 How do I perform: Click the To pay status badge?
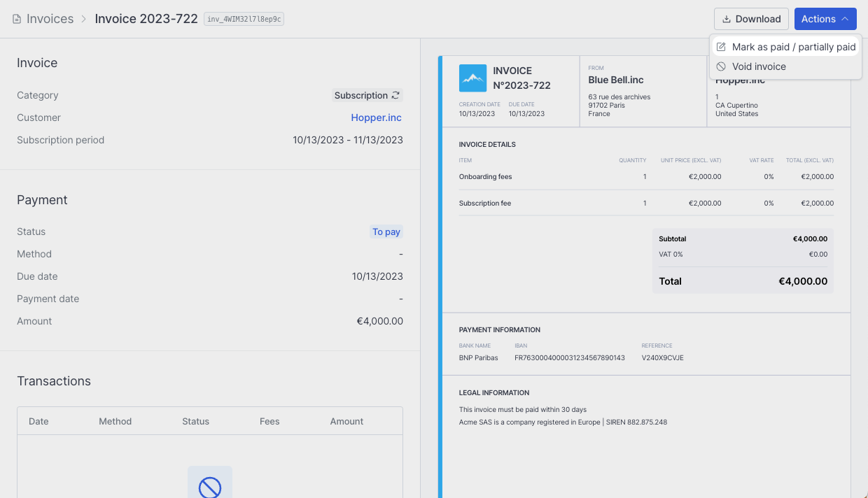[386, 232]
